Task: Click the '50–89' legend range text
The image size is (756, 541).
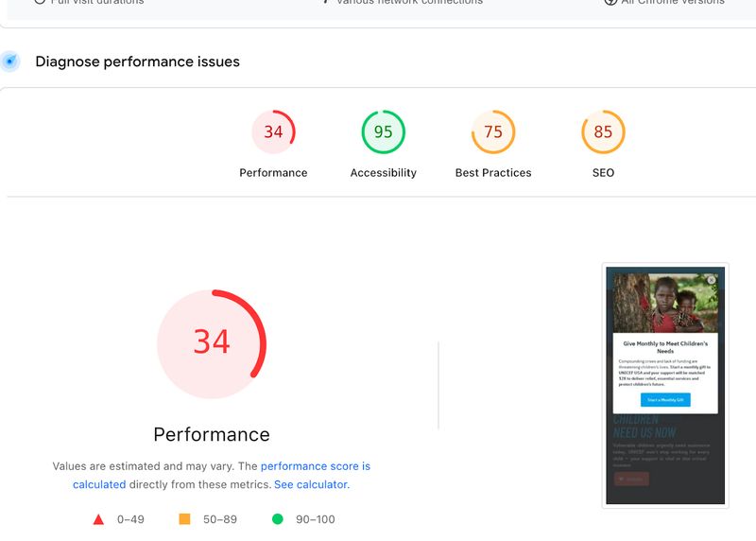Action: pyautogui.click(x=220, y=519)
